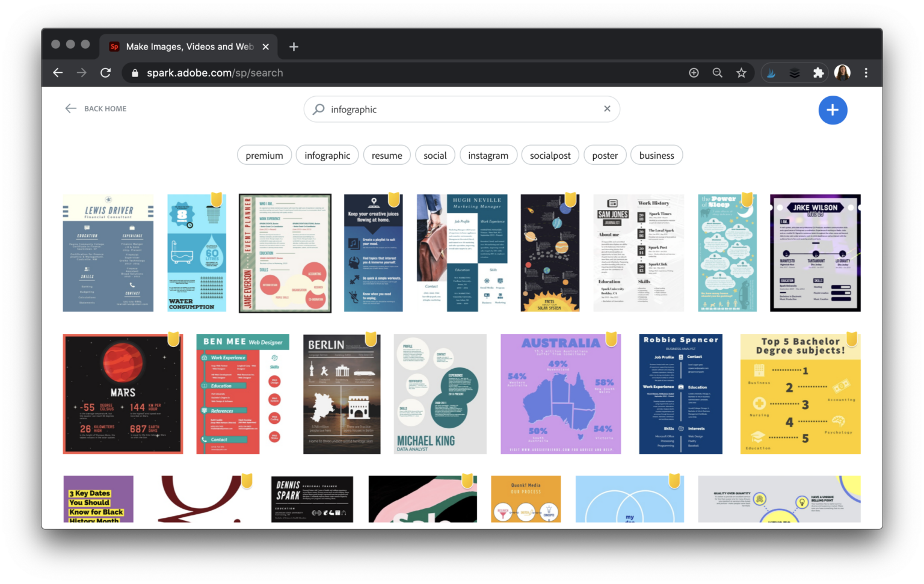This screenshot has width=924, height=584.
Task: Open a new browser tab with the plus
Action: 294,46
